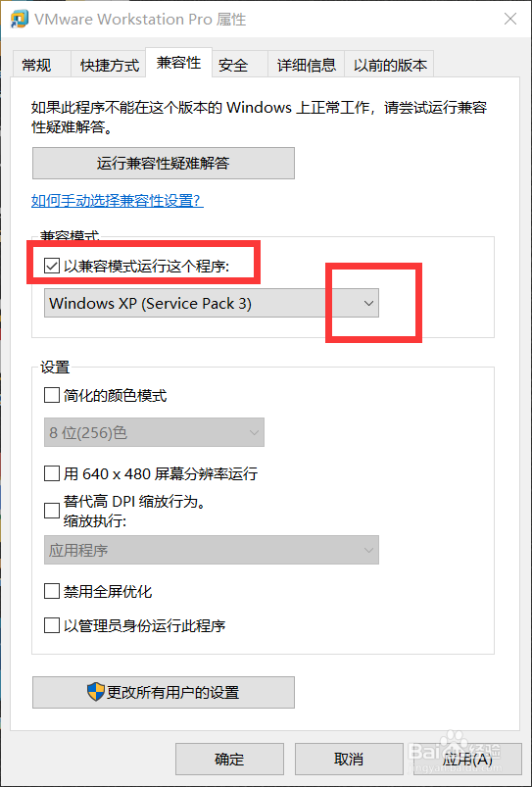Click 运行兼容性疑难解答 button
This screenshot has width=532, height=787.
[x=164, y=163]
